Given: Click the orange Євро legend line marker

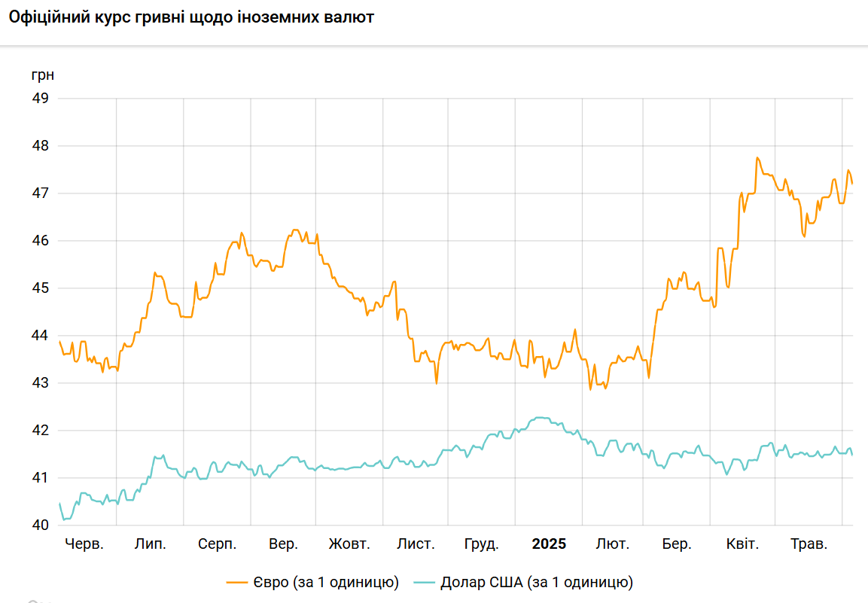Looking at the screenshot, I should [238, 582].
